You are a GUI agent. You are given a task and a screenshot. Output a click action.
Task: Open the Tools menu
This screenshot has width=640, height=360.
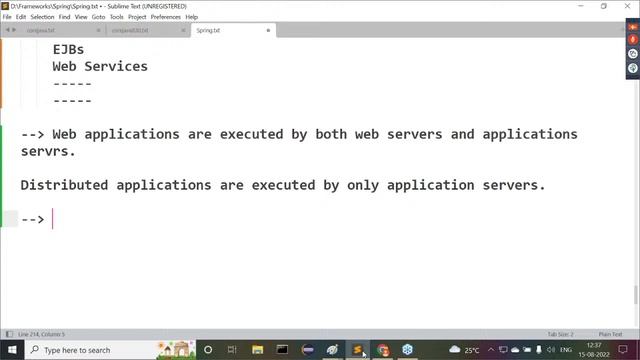tap(116, 17)
